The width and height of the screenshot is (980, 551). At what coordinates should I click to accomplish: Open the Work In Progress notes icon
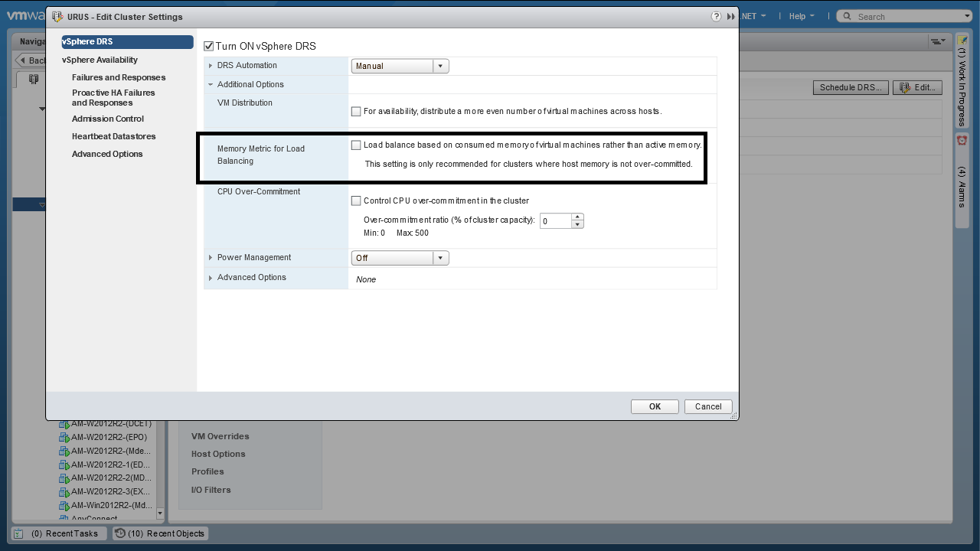[x=962, y=40]
